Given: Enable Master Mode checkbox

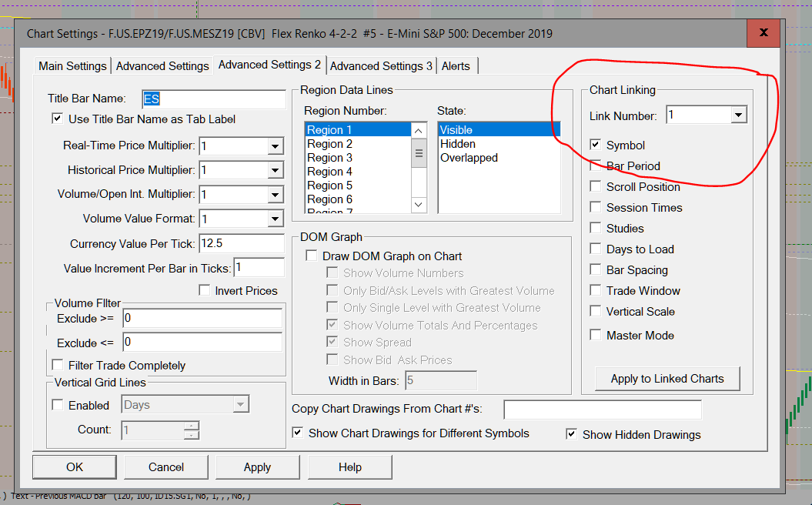Looking at the screenshot, I should [x=596, y=335].
